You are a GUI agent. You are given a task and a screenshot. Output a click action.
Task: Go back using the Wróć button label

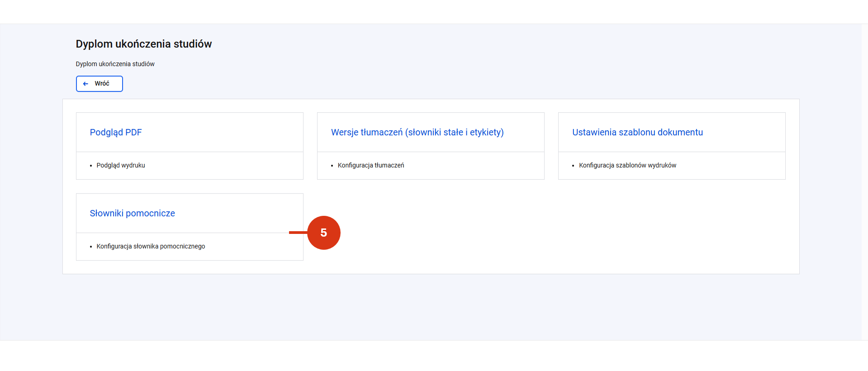point(102,84)
